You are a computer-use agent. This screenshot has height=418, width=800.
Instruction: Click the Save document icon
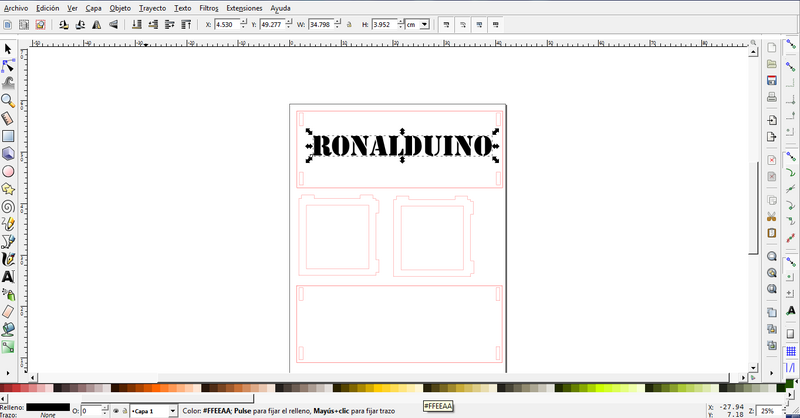coord(771,82)
